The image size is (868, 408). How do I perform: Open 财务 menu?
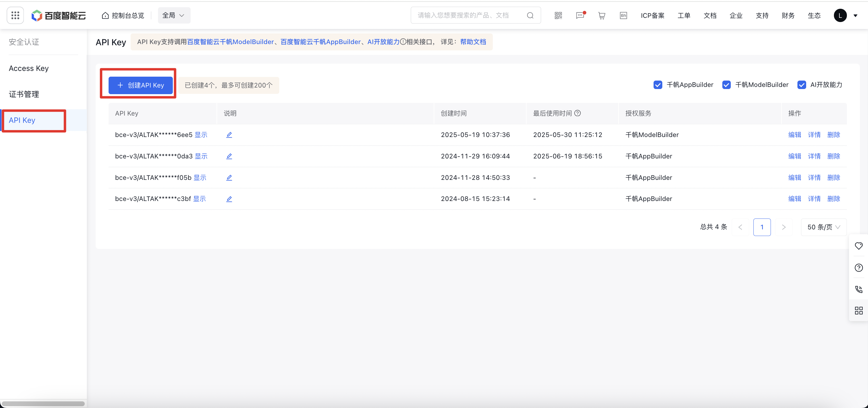[x=788, y=15]
